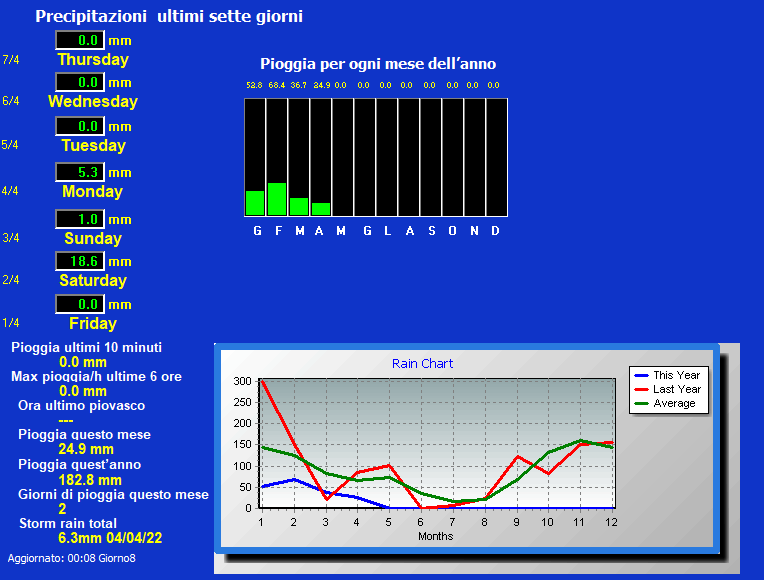The width and height of the screenshot is (764, 580).
Task: Click Thursday's 0.0 mm rain value box
Action: [80, 40]
